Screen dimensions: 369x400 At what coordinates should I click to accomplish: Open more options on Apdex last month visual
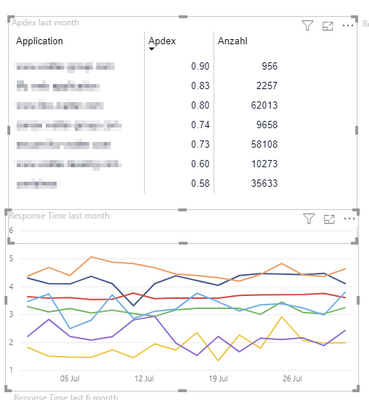click(348, 26)
